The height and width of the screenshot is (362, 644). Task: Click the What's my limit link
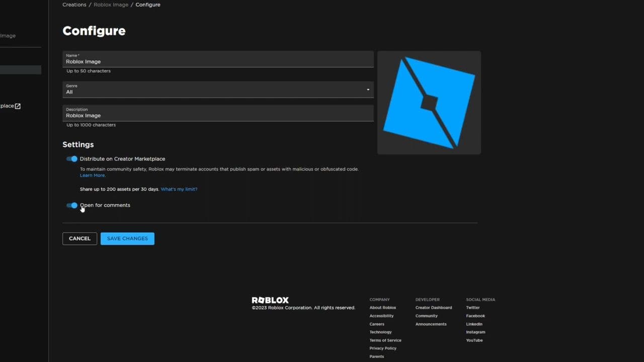coord(179,189)
